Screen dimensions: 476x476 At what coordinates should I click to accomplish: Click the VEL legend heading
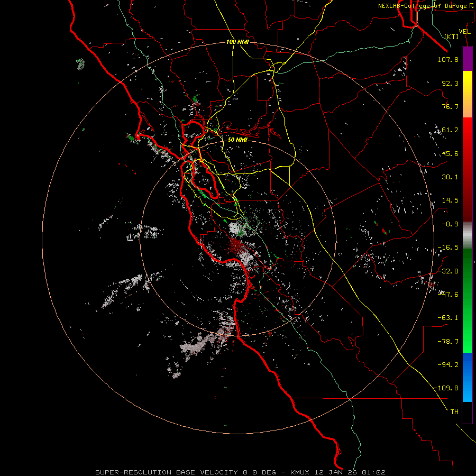[464, 32]
